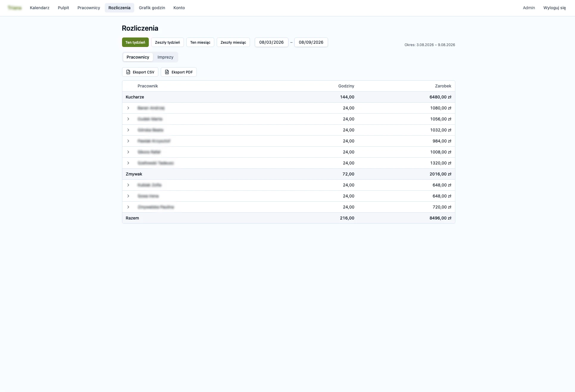Click the start date field 08/03/2026
This screenshot has height=392, width=575.
[271, 42]
